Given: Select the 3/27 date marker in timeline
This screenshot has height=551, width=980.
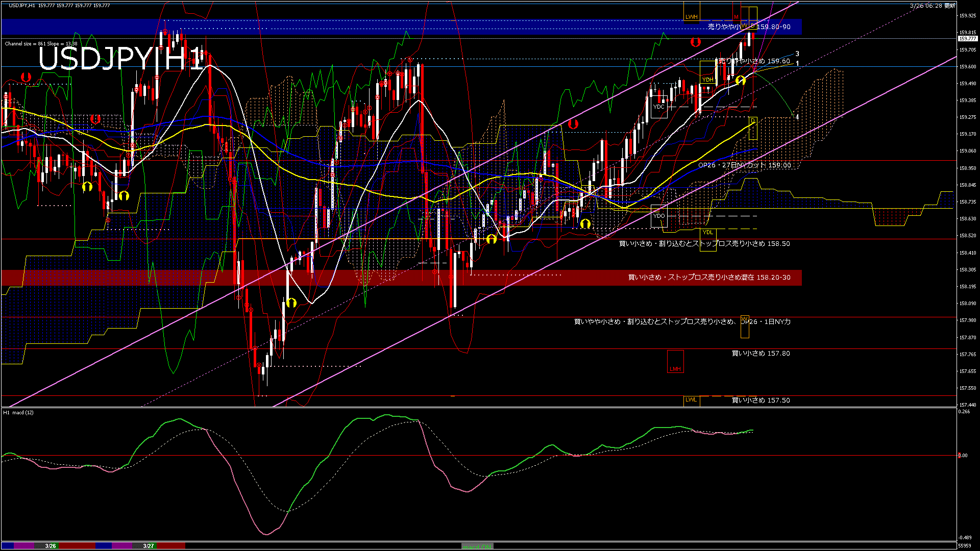Looking at the screenshot, I should pos(149,546).
